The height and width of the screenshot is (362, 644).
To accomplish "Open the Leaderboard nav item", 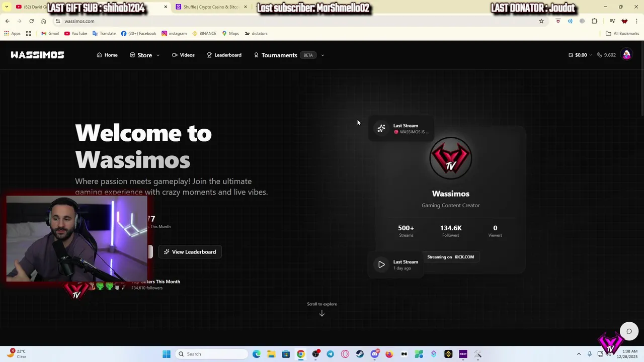I will coord(224,55).
